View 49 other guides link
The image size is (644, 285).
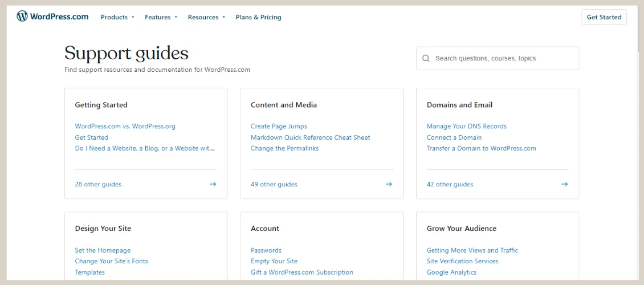click(274, 184)
